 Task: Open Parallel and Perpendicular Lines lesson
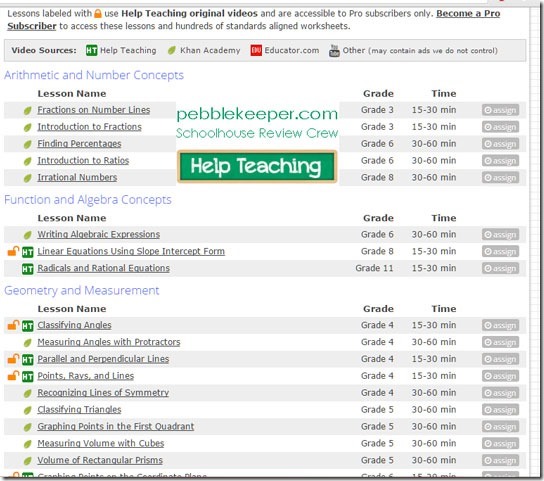coord(103,359)
